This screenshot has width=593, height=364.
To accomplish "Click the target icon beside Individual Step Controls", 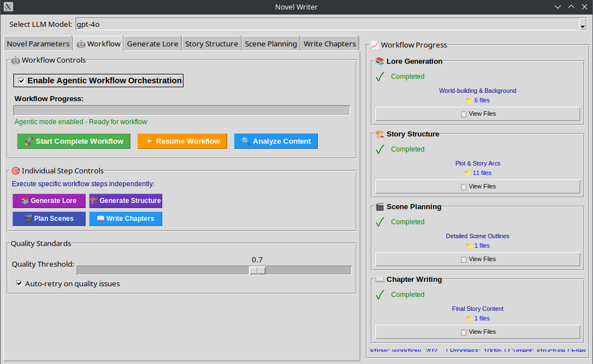I will point(16,171).
